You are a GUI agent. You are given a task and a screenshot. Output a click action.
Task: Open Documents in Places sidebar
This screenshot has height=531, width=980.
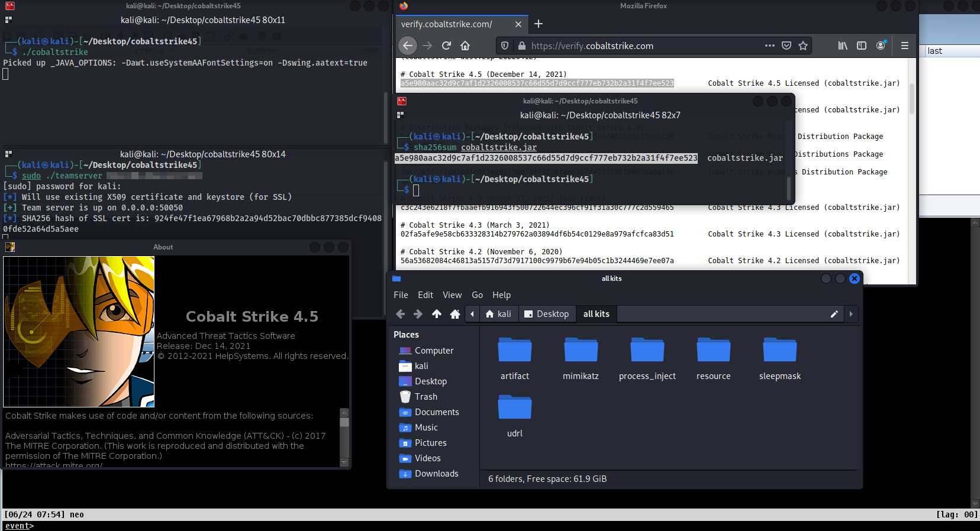(x=437, y=412)
